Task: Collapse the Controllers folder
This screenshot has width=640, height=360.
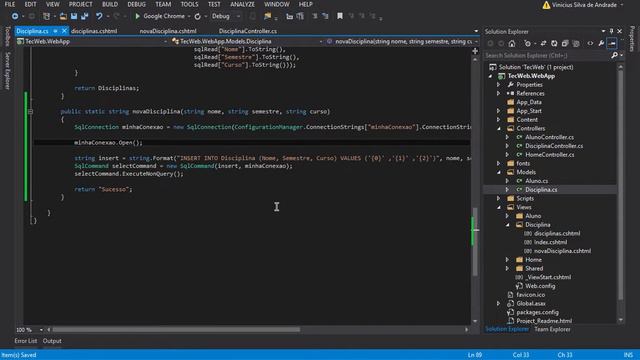Action: tap(498, 128)
